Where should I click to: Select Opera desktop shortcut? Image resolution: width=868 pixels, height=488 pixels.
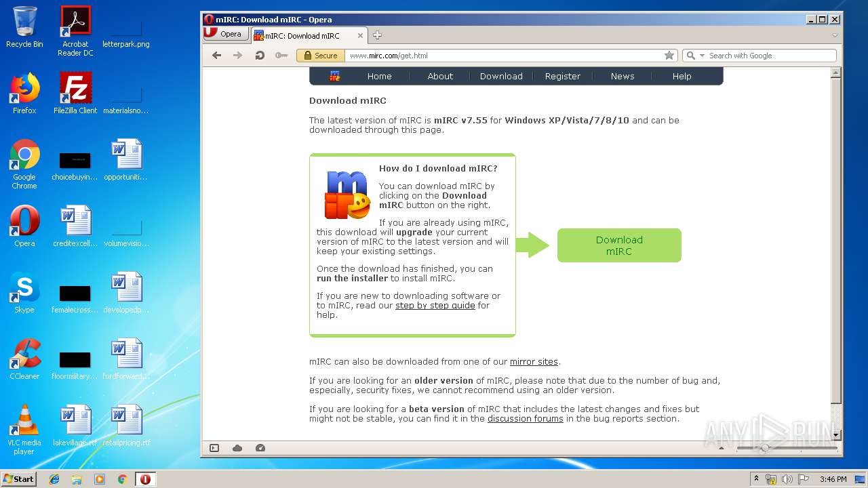(x=24, y=226)
